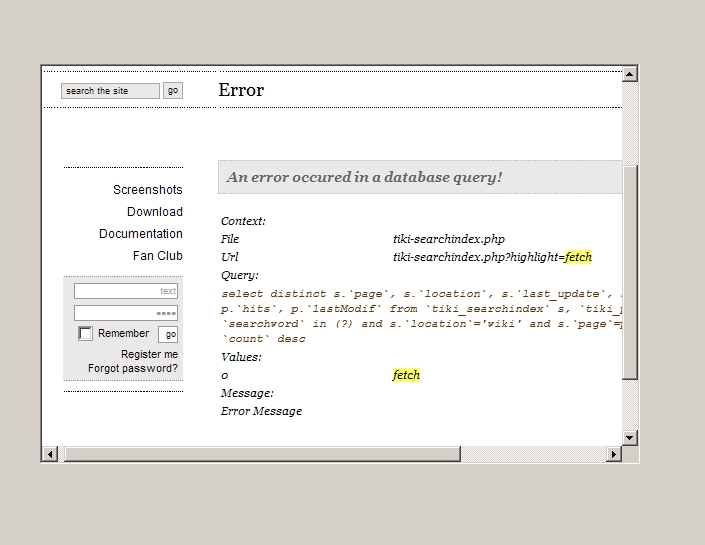This screenshot has width=705, height=545.
Task: Enable the Remember checkbox
Action: (x=85, y=334)
